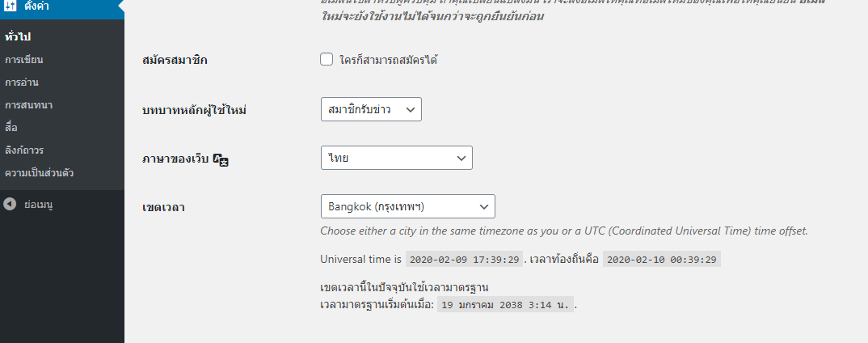This screenshot has width=868, height=343.
Task: Select ทั่วไป general settings submenu
Action: [17, 37]
